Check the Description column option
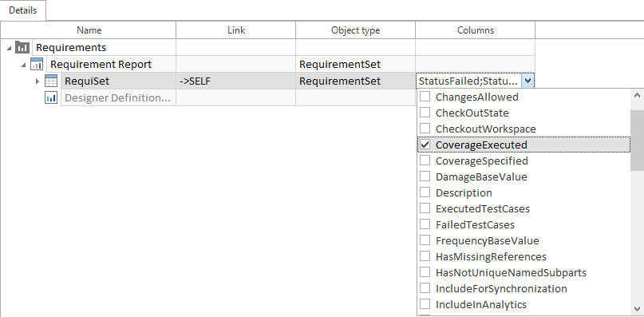 tap(425, 192)
